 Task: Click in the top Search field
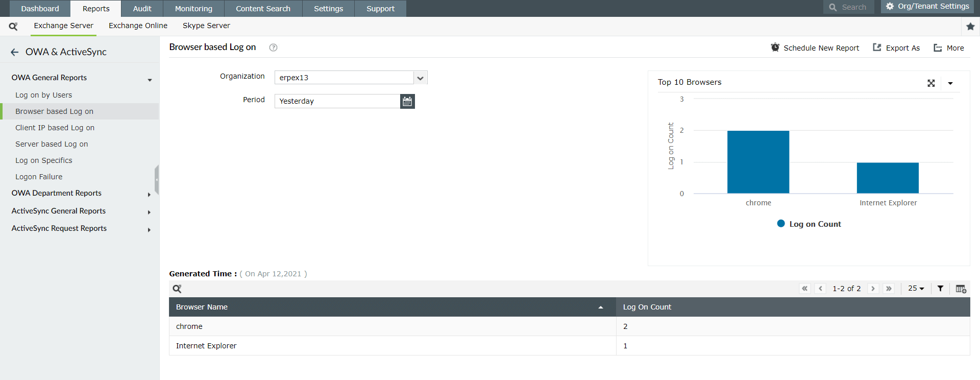(x=849, y=7)
